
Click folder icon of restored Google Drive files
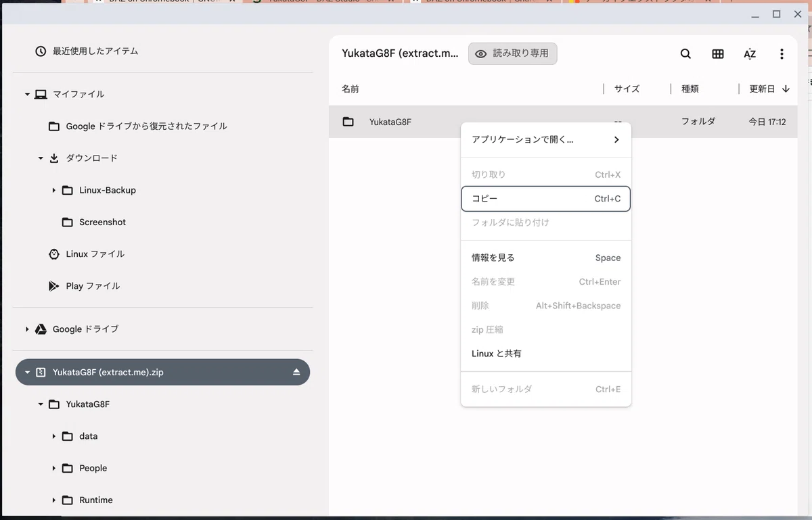(54, 126)
